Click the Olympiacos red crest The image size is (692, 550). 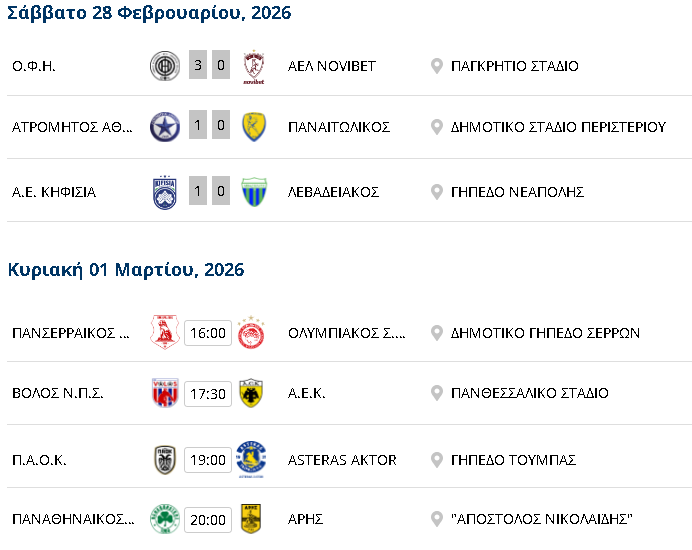251,333
